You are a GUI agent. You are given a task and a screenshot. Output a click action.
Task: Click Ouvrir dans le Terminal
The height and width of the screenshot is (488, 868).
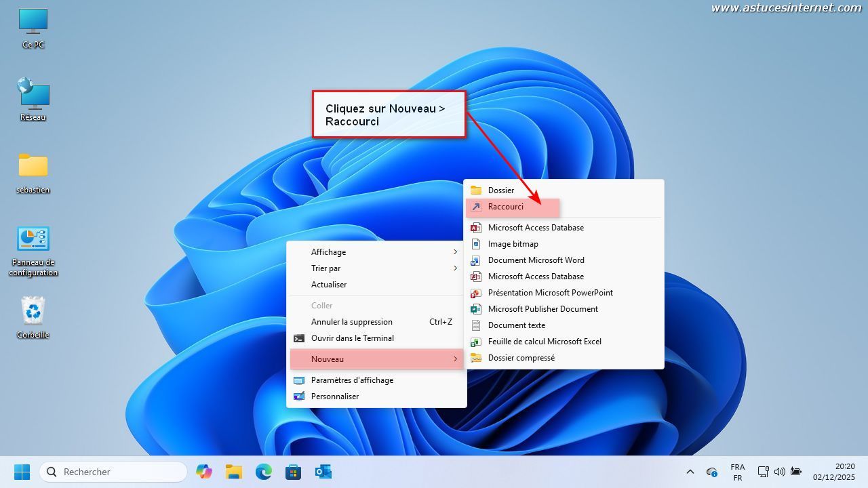[352, 338]
